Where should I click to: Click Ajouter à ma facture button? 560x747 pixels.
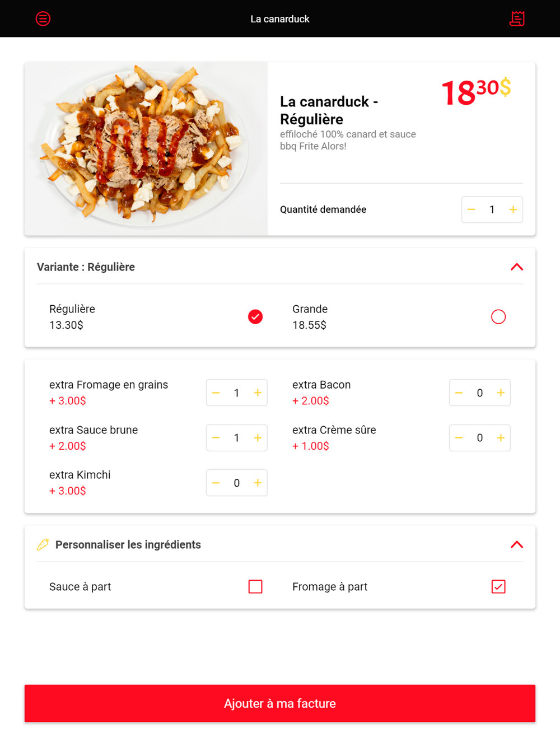coord(280,703)
